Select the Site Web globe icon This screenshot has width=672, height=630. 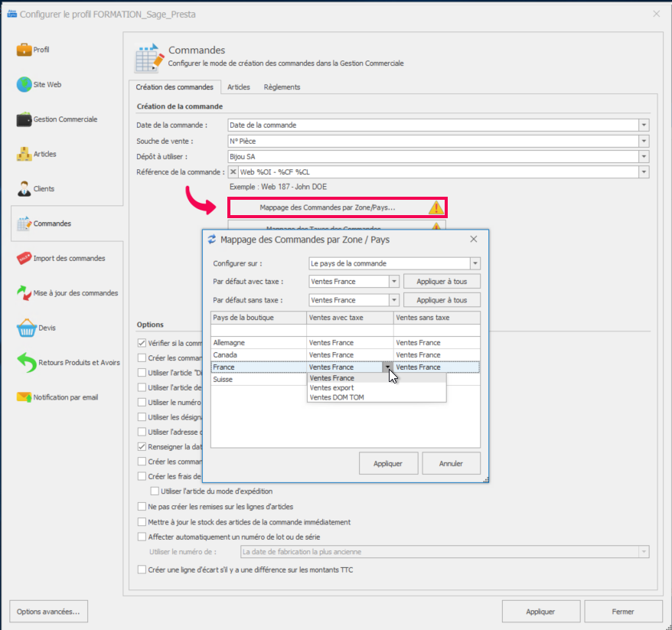coord(24,85)
